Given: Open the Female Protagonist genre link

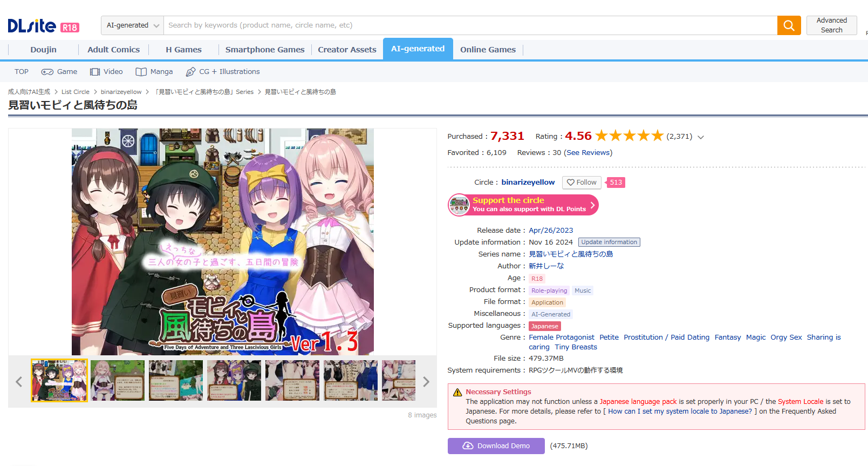Looking at the screenshot, I should pyautogui.click(x=562, y=337).
